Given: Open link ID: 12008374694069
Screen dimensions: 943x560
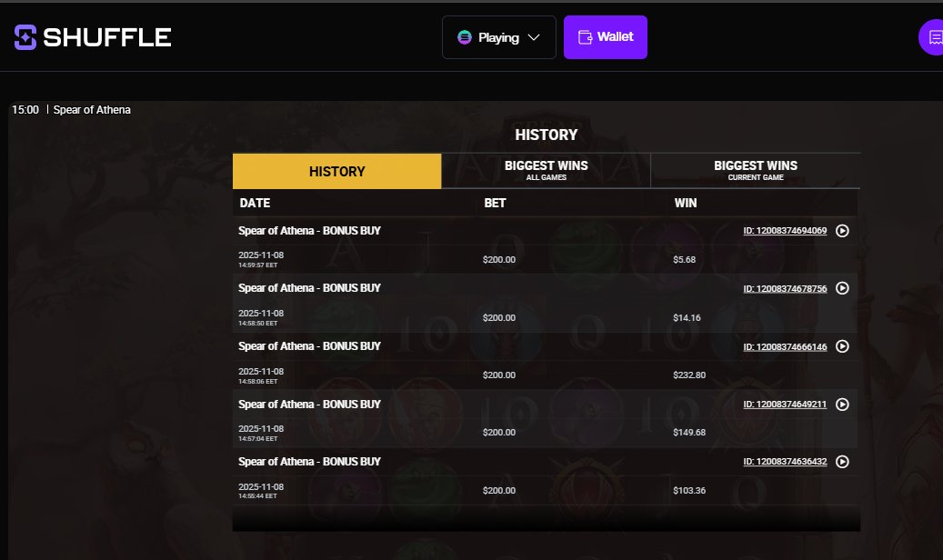Looking at the screenshot, I should 785,231.
